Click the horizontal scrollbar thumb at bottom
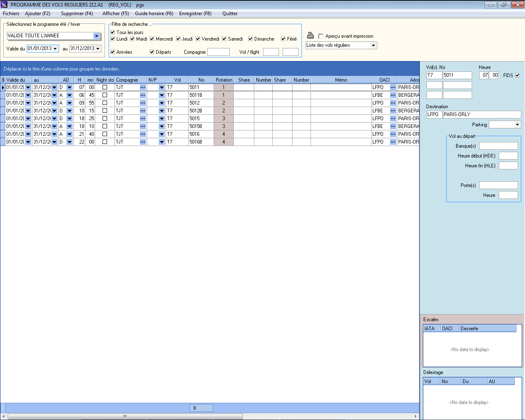 (125, 416)
